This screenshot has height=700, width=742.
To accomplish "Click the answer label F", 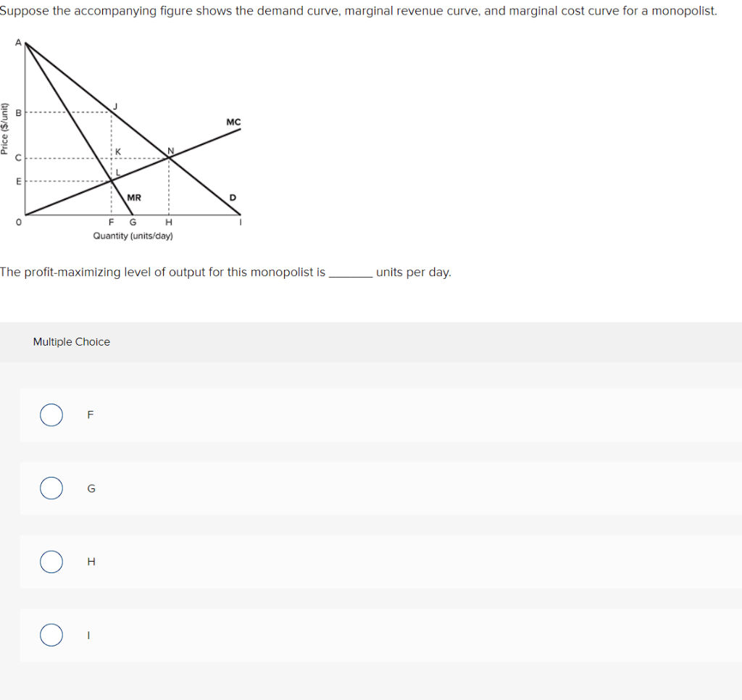I will click(x=90, y=414).
